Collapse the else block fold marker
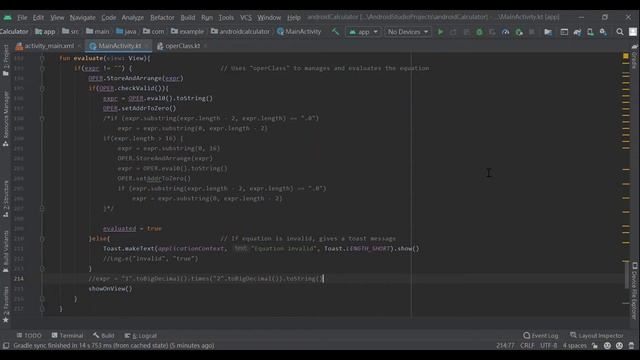The width and height of the screenshot is (640, 360). [x=42, y=238]
